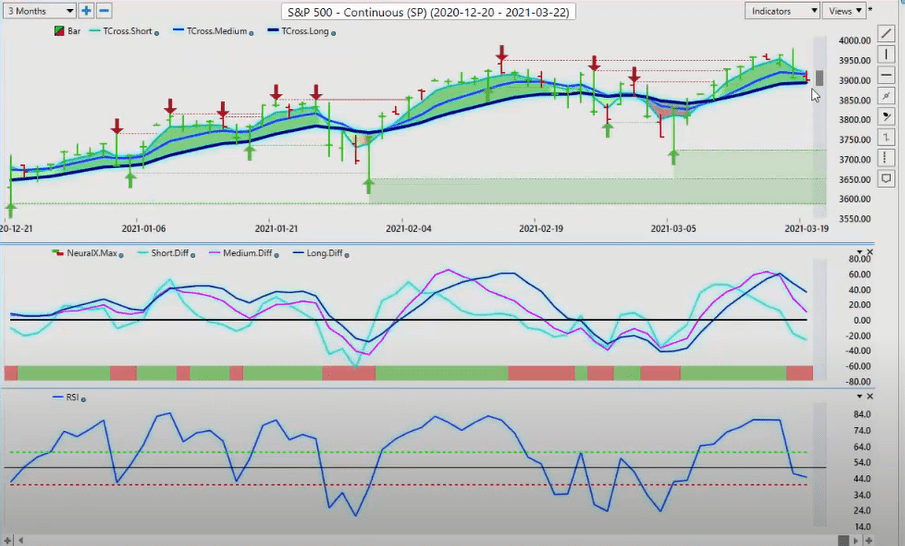Screen dimensions: 905x546
Task: Open TCross.Long settings dot
Action: pos(333,33)
